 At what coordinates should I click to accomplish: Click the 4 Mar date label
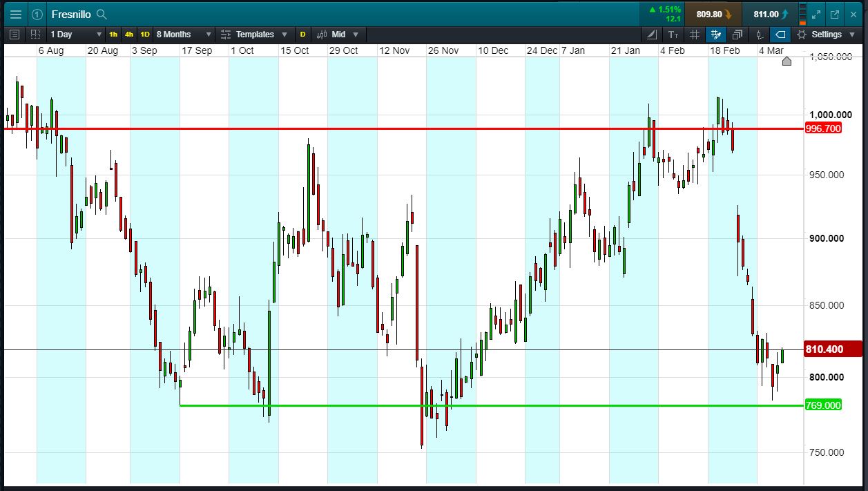click(x=771, y=50)
